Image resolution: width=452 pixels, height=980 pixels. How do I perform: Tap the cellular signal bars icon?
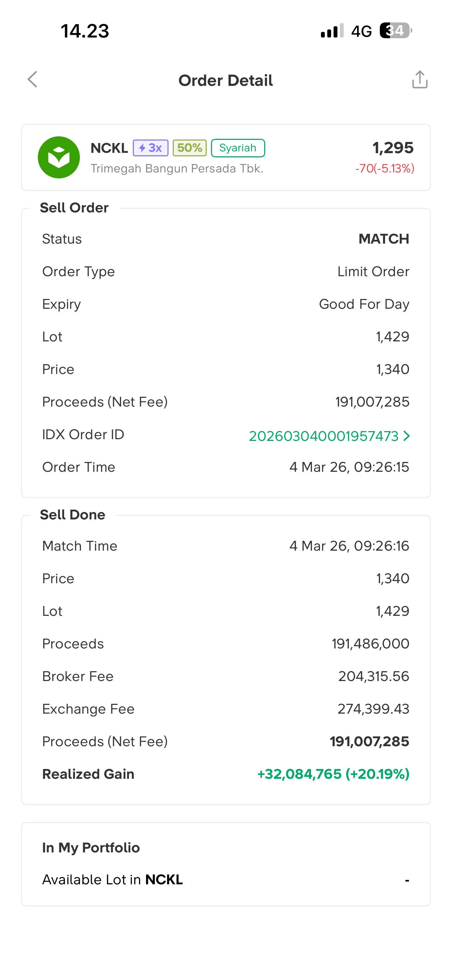[332, 31]
